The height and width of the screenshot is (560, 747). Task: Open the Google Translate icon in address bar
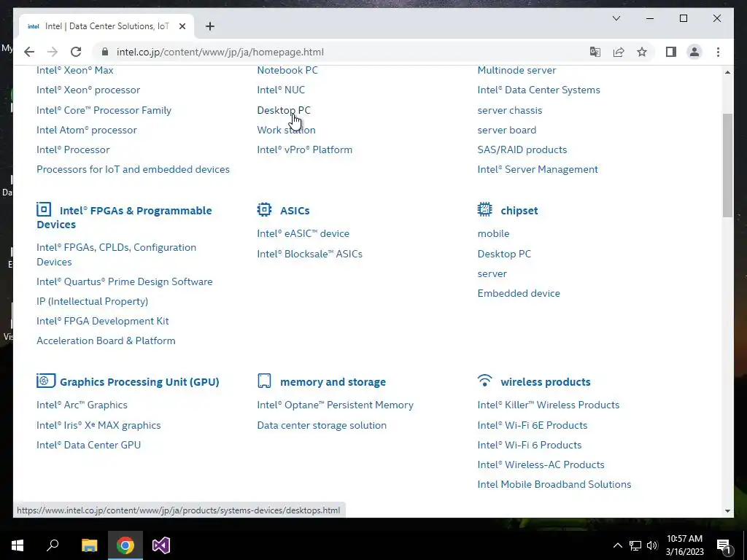click(x=595, y=52)
